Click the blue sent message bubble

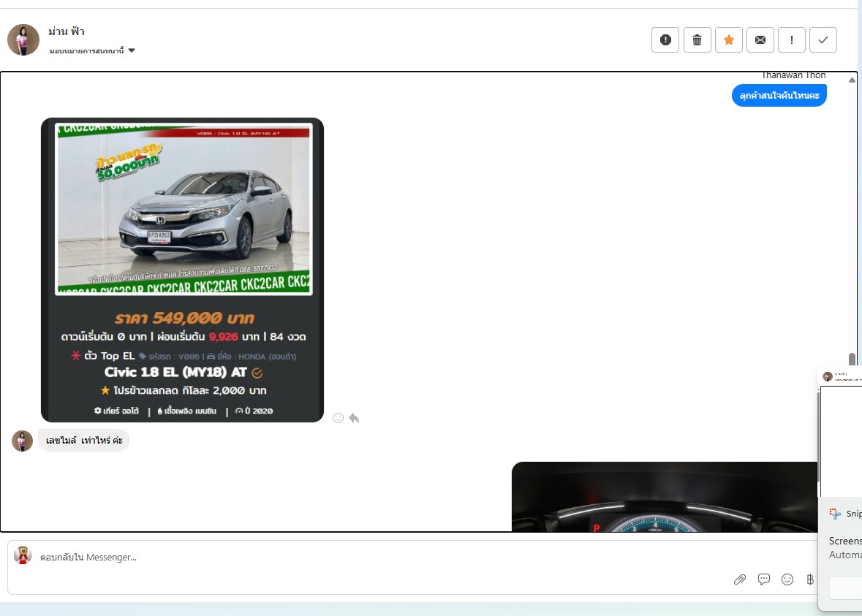point(779,96)
